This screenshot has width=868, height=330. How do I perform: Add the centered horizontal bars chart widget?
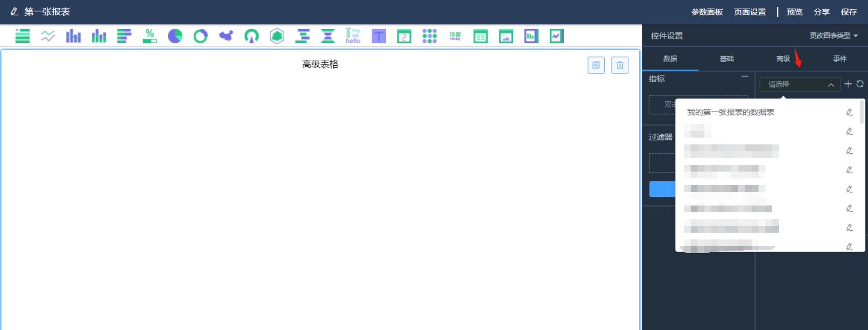303,36
